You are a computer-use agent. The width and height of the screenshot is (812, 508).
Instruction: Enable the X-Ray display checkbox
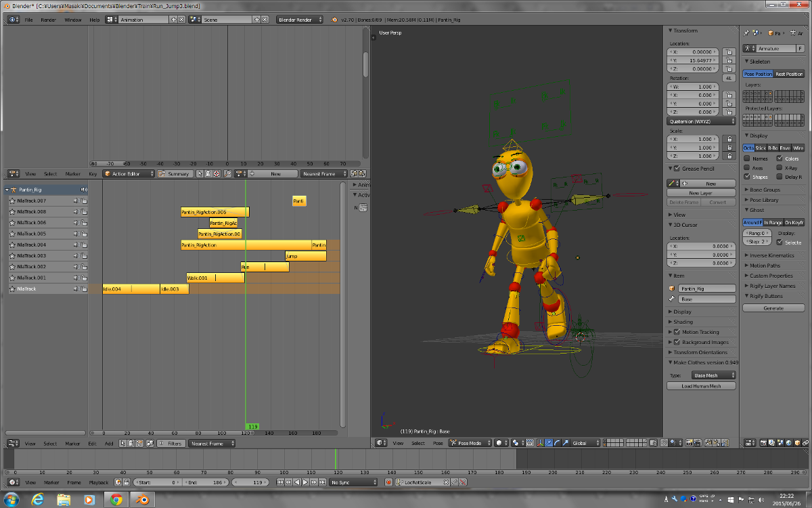tap(779, 167)
